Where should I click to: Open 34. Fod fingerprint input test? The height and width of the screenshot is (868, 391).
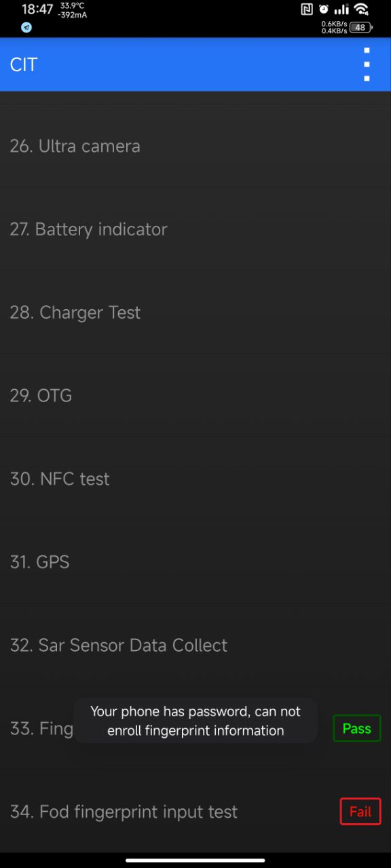coord(195,812)
